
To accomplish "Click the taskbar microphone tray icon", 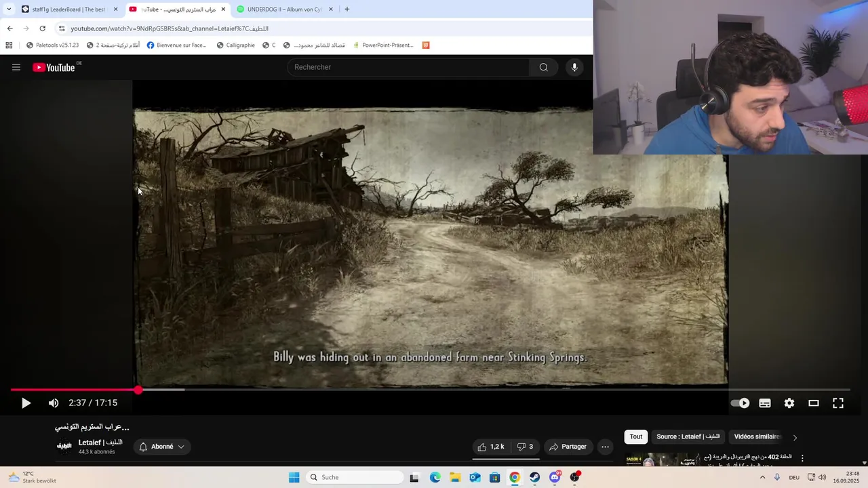I will [777, 478].
